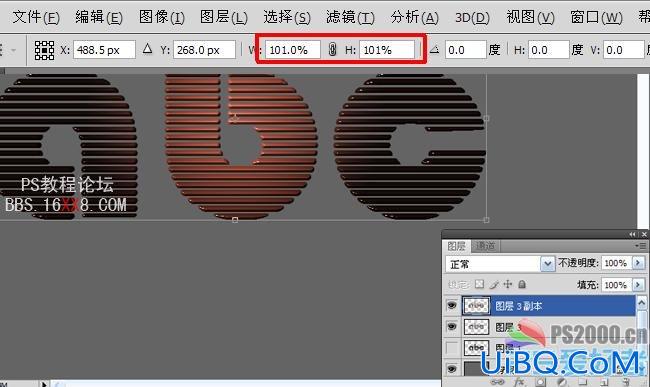Hide the 图层 3 副本 layer
650x387 pixels.
coord(452,306)
